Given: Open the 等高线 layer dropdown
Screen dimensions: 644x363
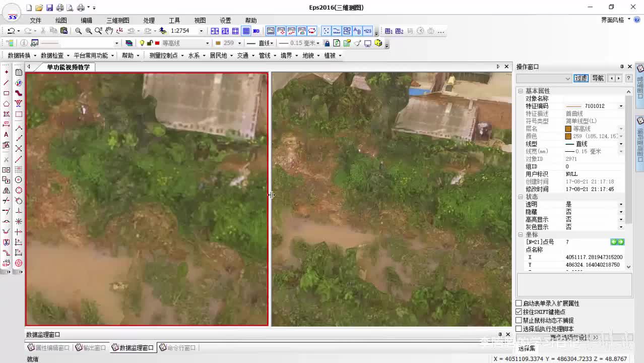Looking at the screenshot, I should pos(207,43).
